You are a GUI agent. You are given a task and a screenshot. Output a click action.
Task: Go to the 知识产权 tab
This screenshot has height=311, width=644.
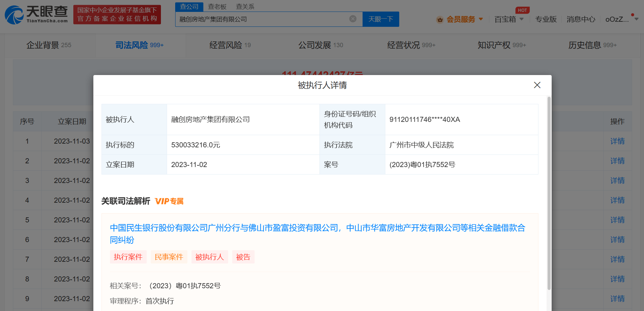pyautogui.click(x=501, y=45)
